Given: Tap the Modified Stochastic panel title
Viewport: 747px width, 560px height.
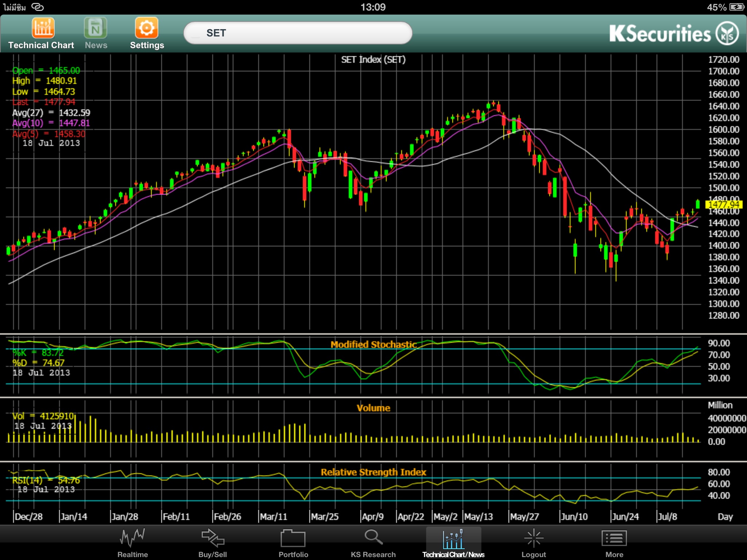Looking at the screenshot, I should [x=373, y=345].
